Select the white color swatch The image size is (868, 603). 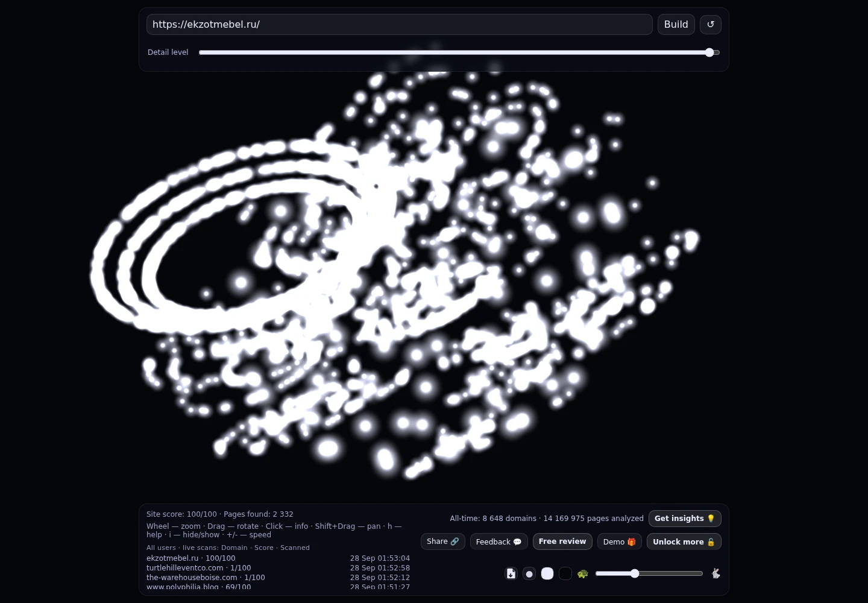pyautogui.click(x=547, y=573)
